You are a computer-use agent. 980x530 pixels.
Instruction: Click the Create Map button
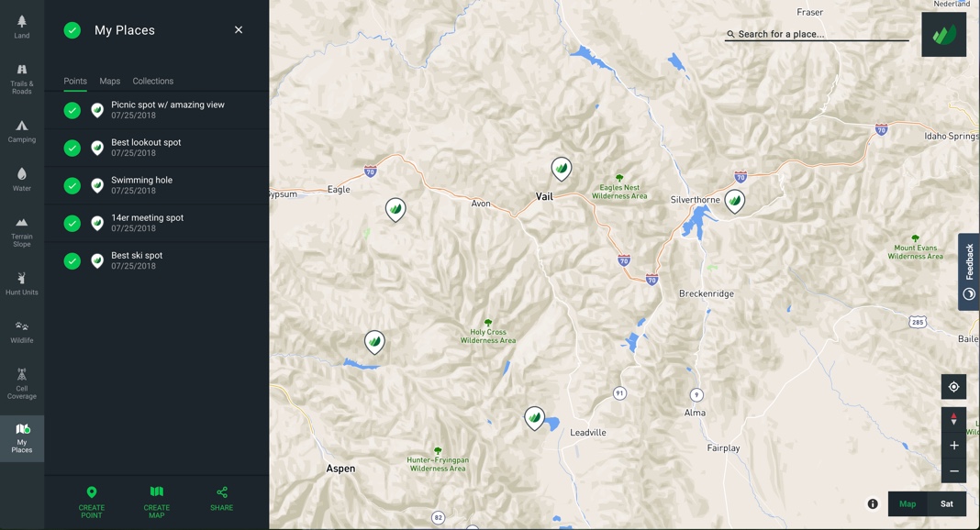(157, 502)
